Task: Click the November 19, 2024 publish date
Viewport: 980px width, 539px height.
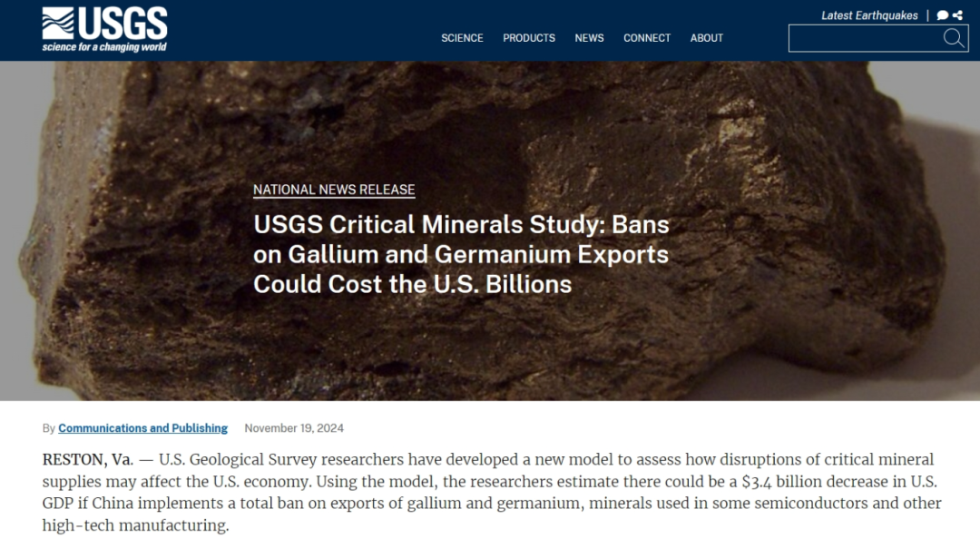Action: tap(294, 428)
